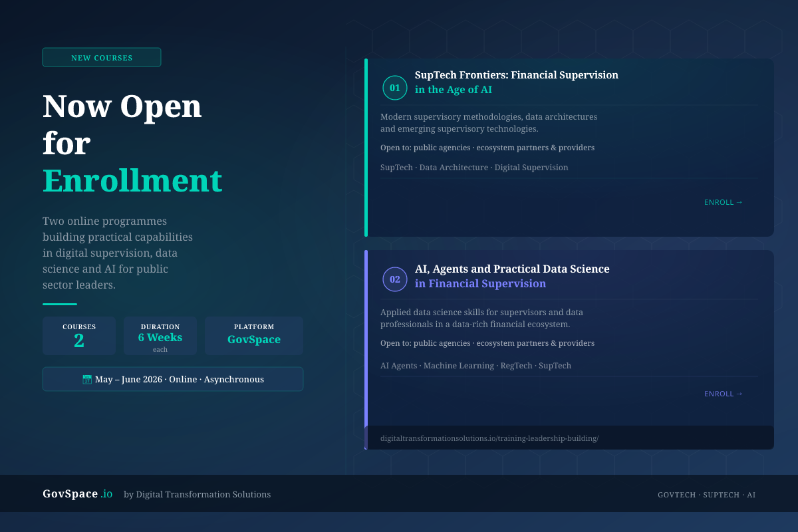The height and width of the screenshot is (532, 798).
Task: Click 'by Digital Transformation Solutions' footer text
Action: 198,494
